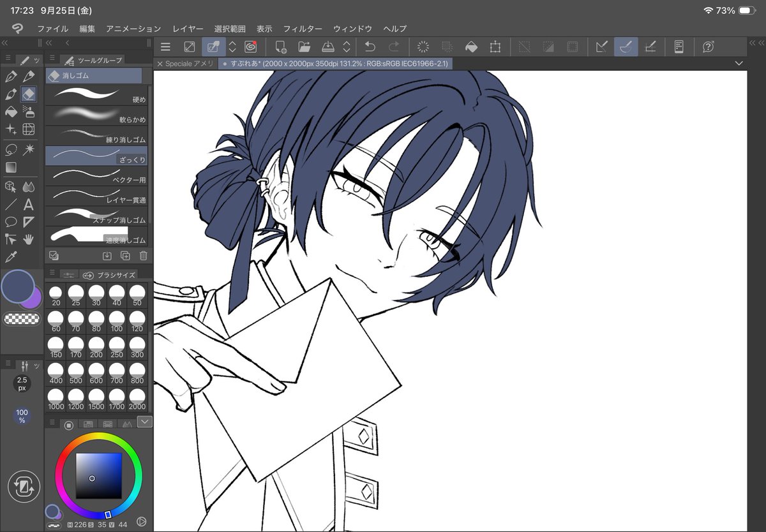Select the Lasso selection tool
This screenshot has width=766, height=532.
coord(11,149)
